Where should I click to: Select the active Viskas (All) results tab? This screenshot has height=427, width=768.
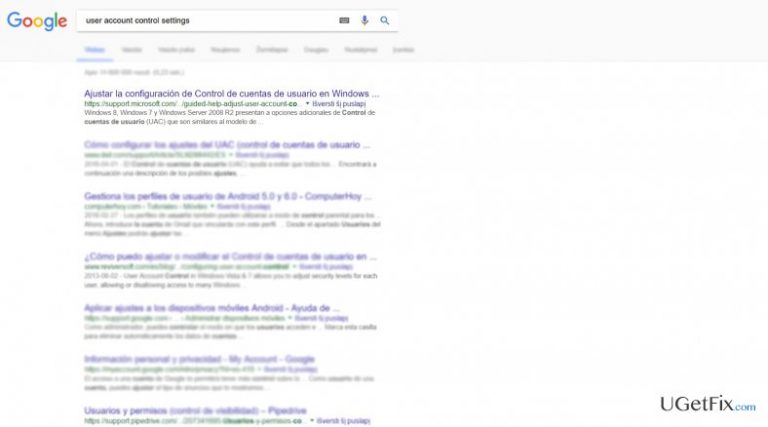tap(95, 50)
